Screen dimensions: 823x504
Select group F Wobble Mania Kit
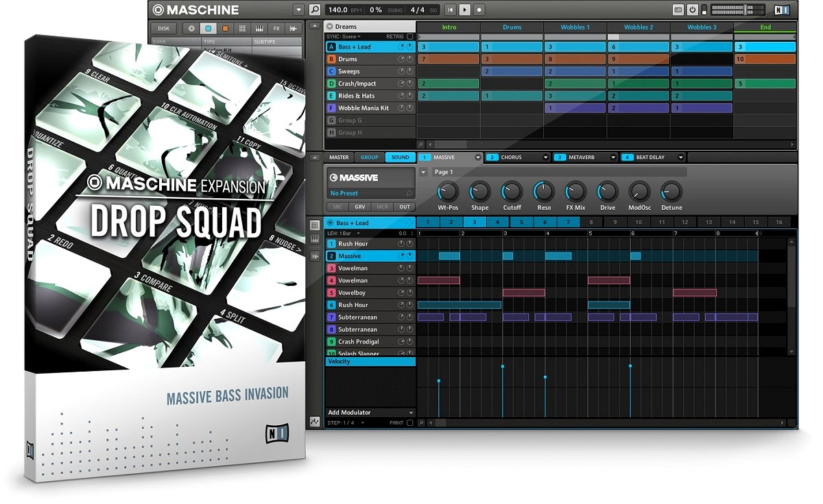370,108
